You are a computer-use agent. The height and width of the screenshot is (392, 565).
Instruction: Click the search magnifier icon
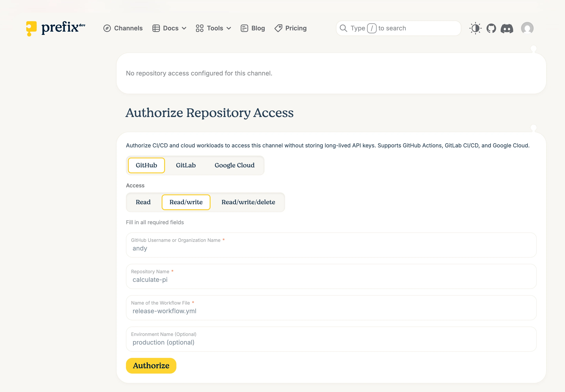coord(344,28)
